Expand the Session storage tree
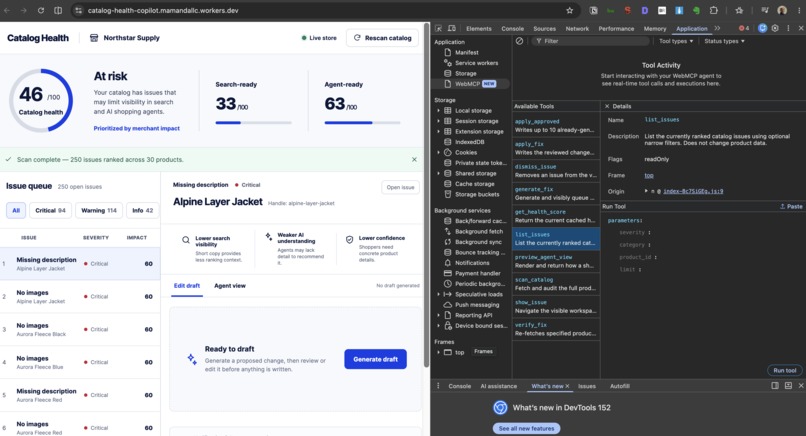The image size is (806, 436). tap(438, 121)
